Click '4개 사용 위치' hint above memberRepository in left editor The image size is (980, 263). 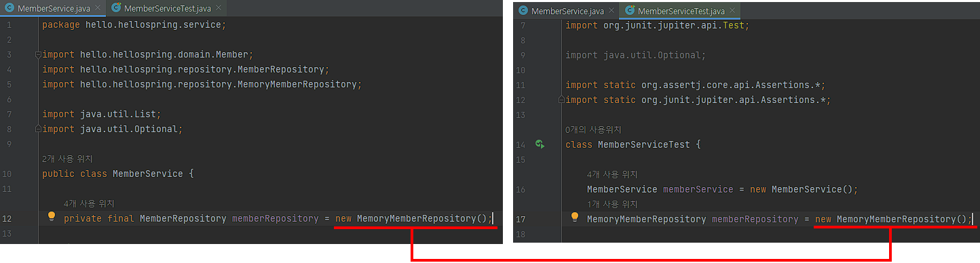[x=89, y=203]
